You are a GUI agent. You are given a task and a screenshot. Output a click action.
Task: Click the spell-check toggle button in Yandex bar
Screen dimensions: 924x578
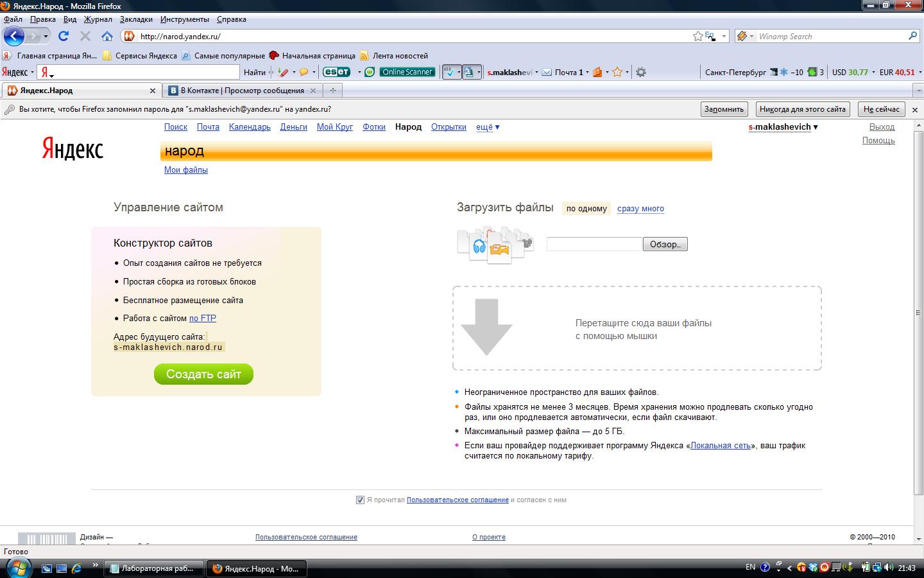point(450,72)
